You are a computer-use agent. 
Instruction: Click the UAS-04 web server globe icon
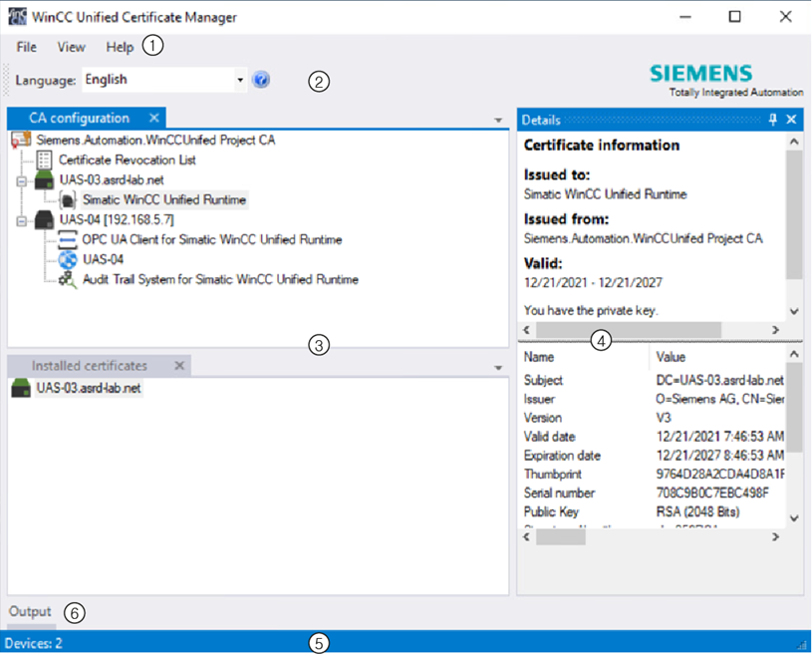pos(68,260)
